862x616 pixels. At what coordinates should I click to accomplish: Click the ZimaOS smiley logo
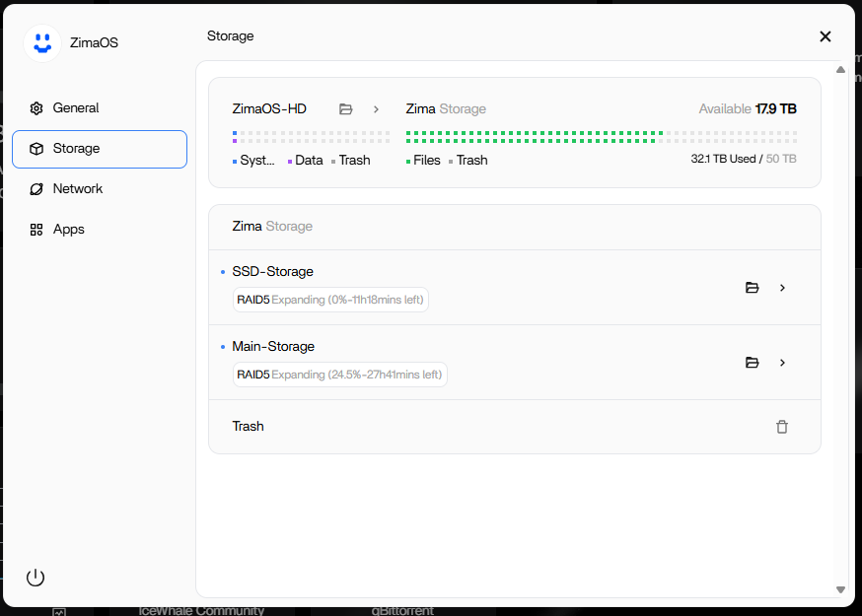tap(42, 42)
